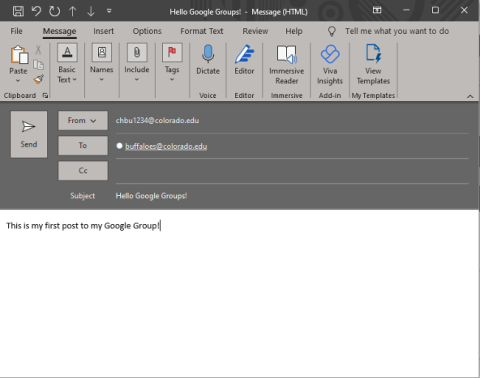
Task: Open Ribbon Display Options in title bar
Action: tap(377, 11)
